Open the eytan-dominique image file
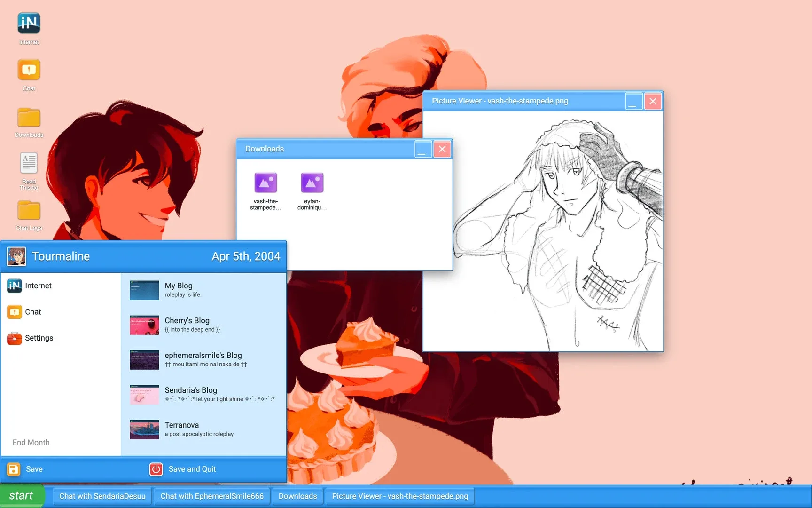This screenshot has width=812, height=508. 312,188
